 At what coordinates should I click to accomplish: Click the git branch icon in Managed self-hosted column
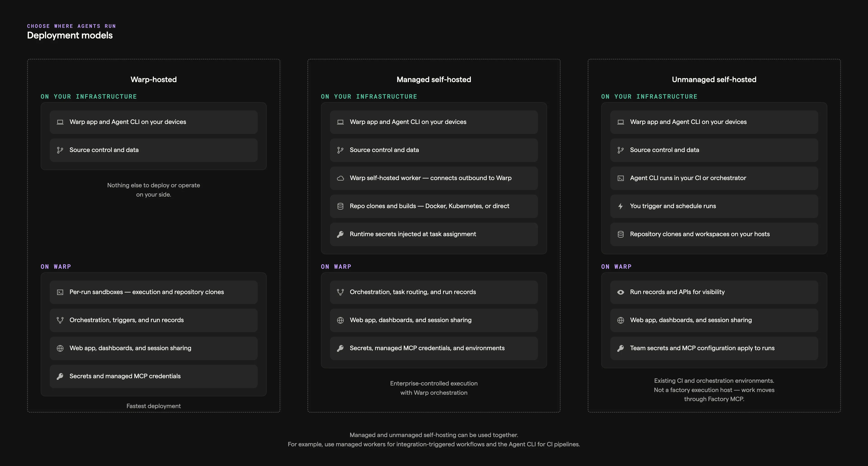(340, 150)
